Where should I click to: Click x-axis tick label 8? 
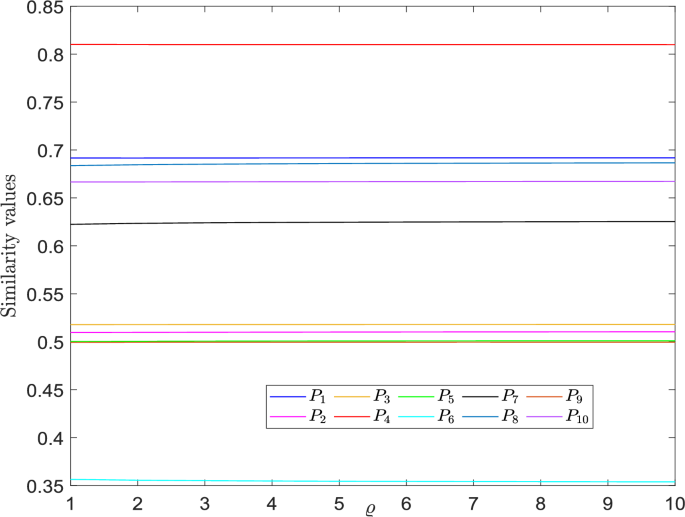pos(540,504)
